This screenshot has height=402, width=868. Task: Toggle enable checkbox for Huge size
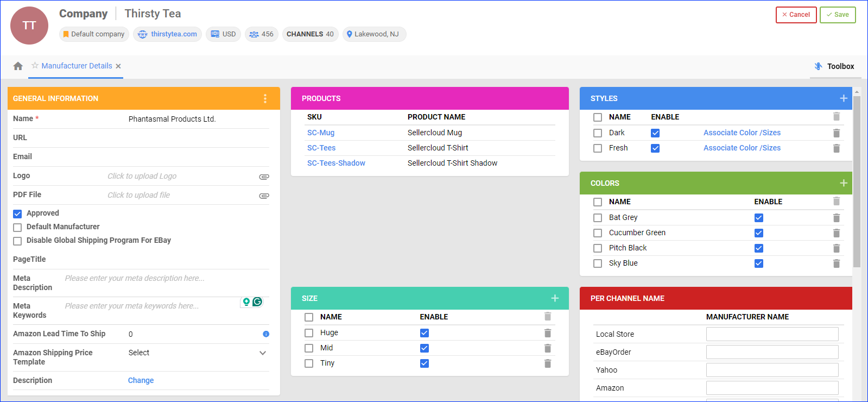(x=425, y=333)
